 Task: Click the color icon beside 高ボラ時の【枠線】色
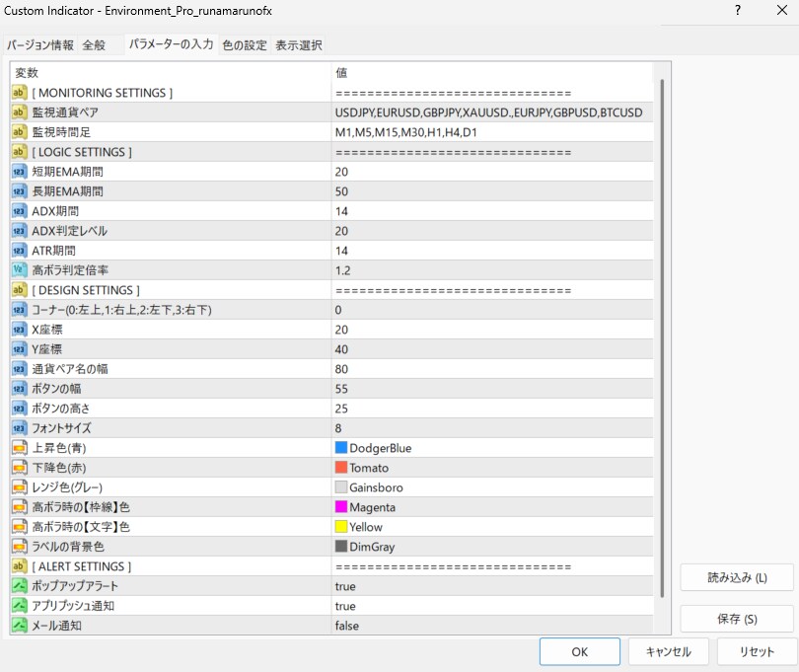19,507
